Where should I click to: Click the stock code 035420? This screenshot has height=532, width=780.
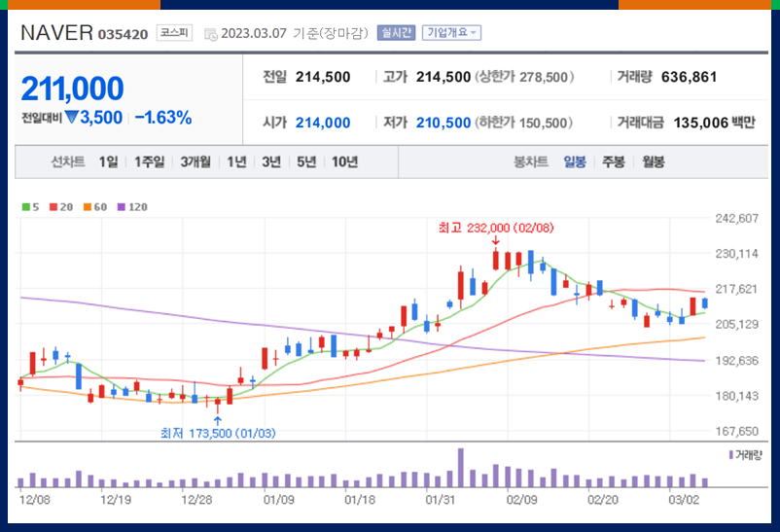point(123,34)
